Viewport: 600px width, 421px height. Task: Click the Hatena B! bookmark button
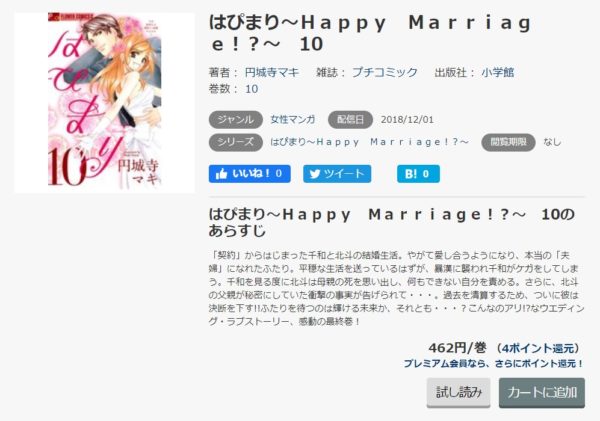pos(418,174)
